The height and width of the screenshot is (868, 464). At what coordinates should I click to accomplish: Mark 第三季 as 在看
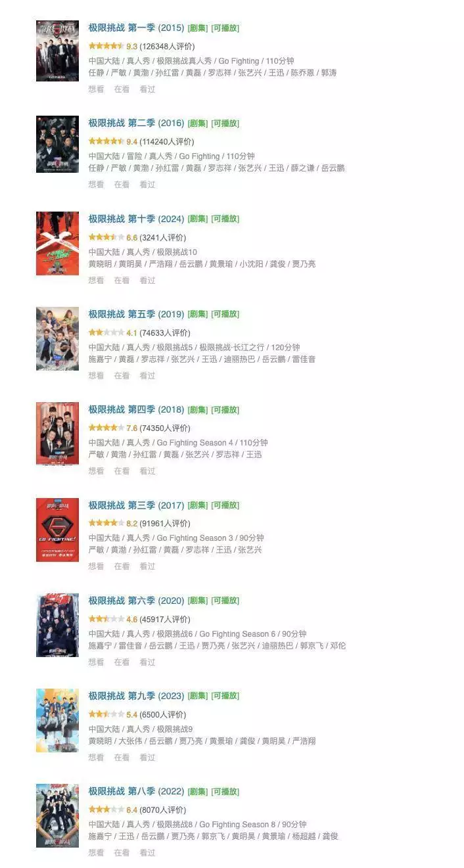point(122,566)
